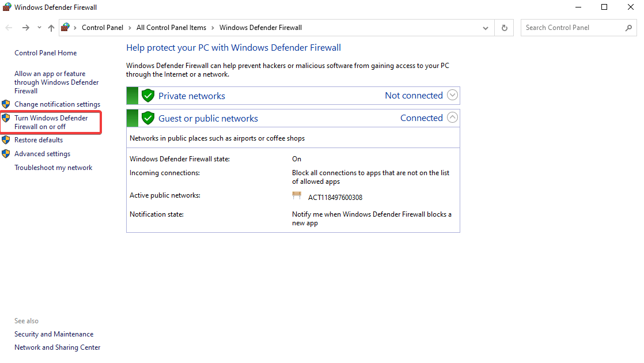This screenshot has width=644, height=363.
Task: Open the address bar history dropdown
Action: coord(485,27)
